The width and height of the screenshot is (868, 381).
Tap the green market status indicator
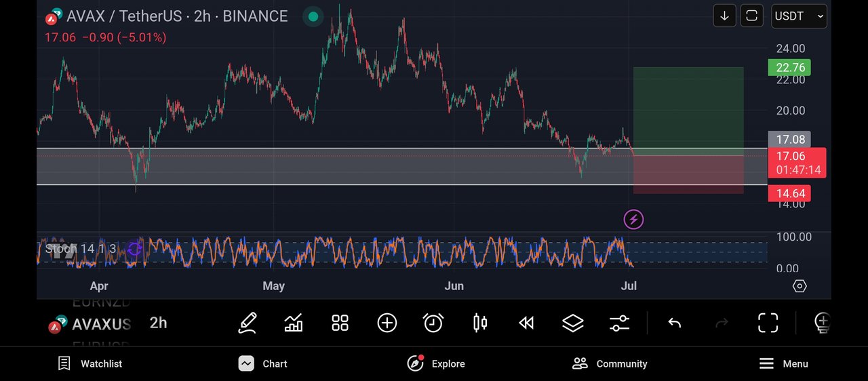pos(313,16)
